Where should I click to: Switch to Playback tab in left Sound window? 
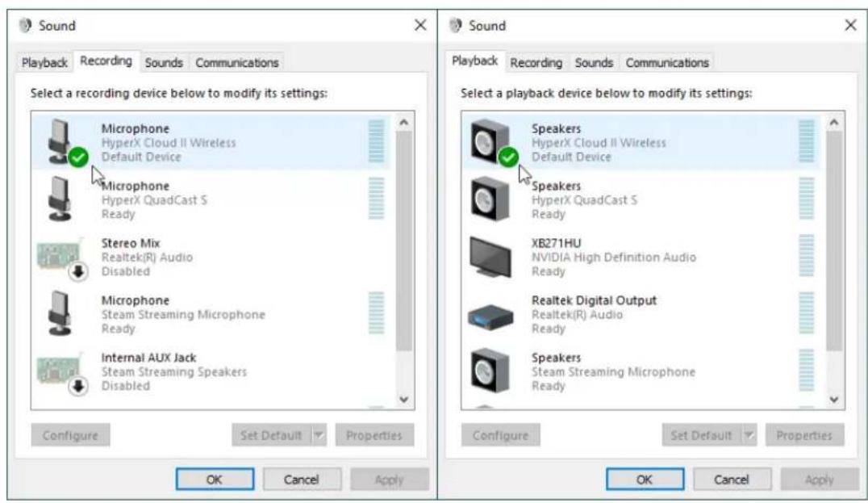pyautogui.click(x=44, y=63)
